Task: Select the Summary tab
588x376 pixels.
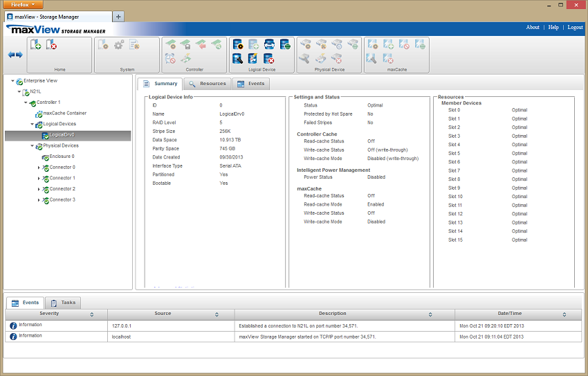Action: coord(160,84)
